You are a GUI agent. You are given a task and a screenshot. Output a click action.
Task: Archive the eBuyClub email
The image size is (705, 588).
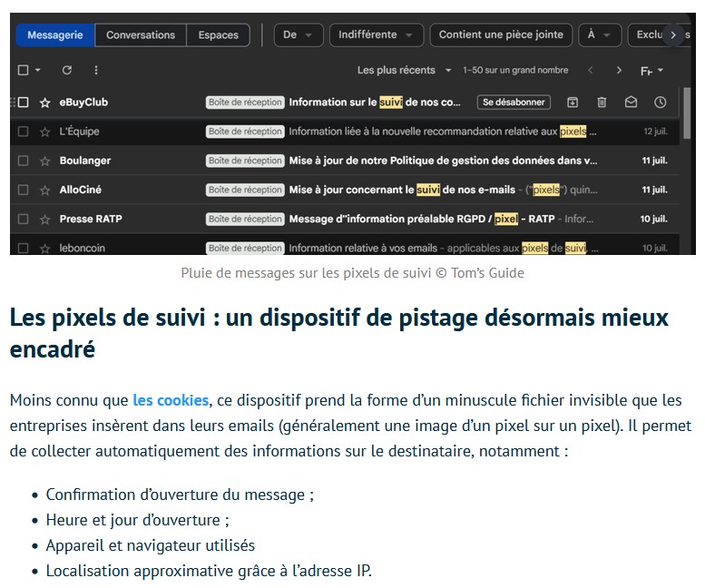pos(573,103)
